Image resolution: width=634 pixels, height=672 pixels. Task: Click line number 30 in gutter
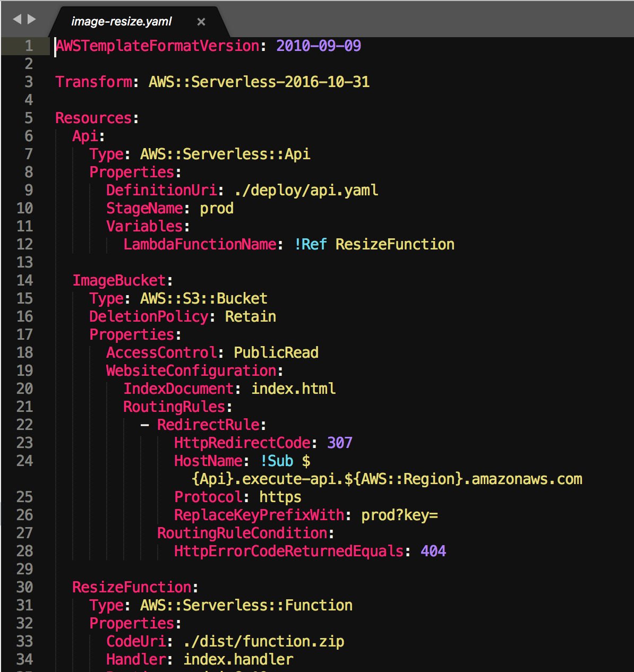tap(25, 587)
